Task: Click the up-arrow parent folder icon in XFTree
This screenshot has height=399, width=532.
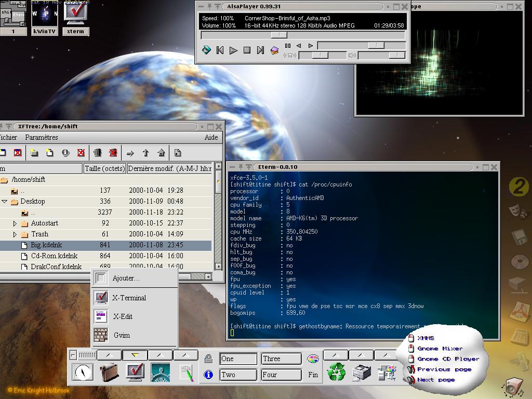Action: [146, 153]
